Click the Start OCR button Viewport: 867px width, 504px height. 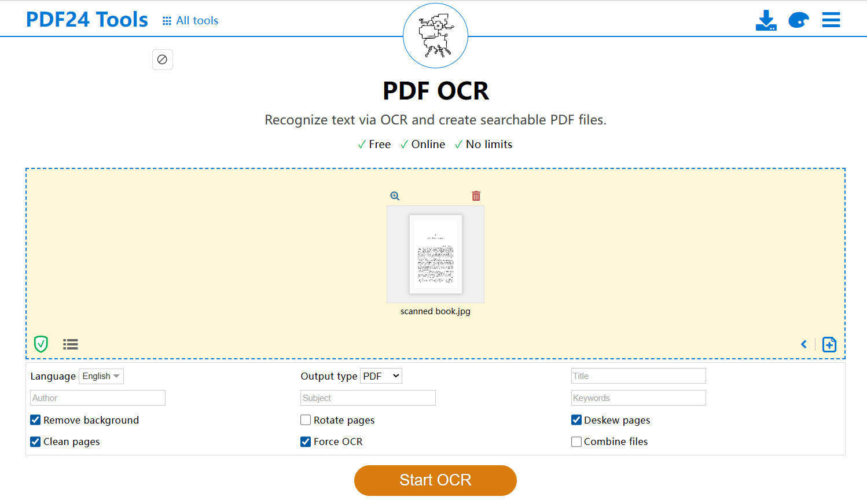(x=435, y=480)
